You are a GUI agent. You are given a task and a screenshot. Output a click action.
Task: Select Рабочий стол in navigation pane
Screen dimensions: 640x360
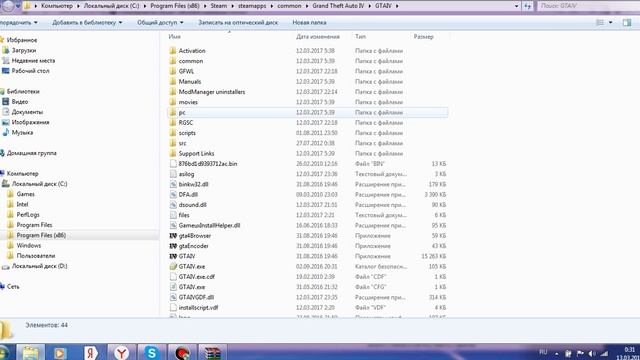click(x=30, y=71)
